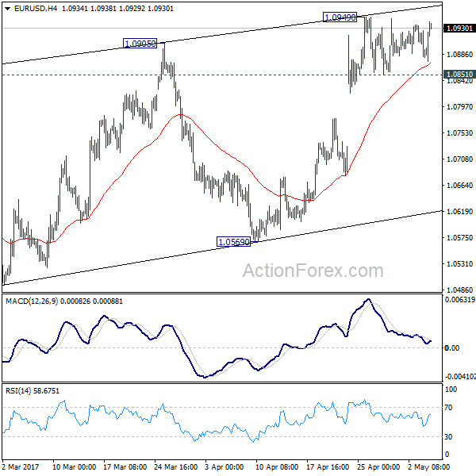
Task: Click the RSI 100 scale label
Action: 451,390
